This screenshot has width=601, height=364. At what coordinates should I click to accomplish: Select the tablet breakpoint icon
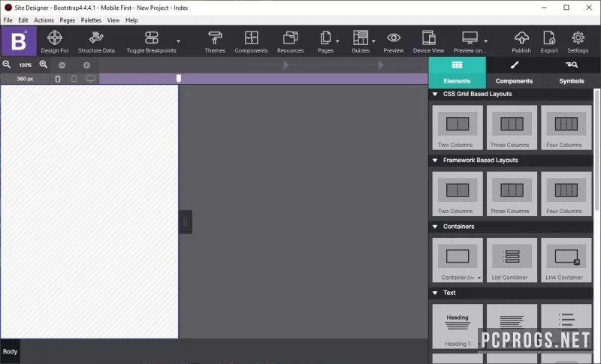(x=74, y=79)
